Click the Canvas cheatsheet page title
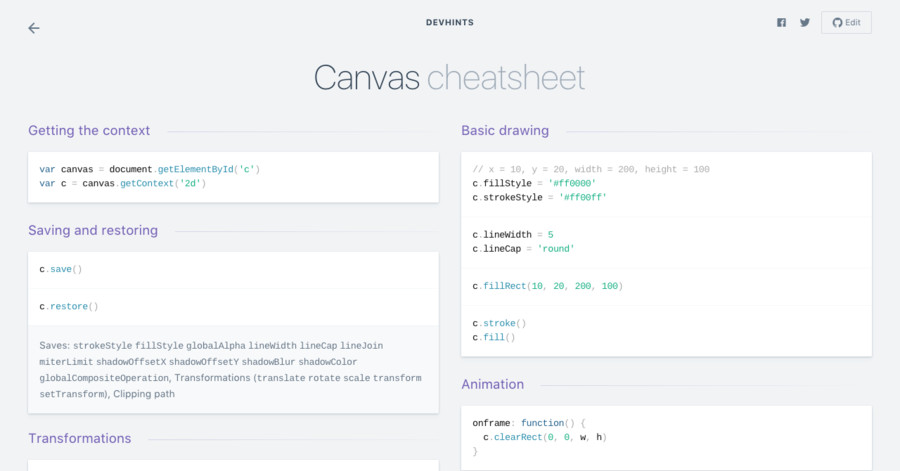 click(x=449, y=78)
